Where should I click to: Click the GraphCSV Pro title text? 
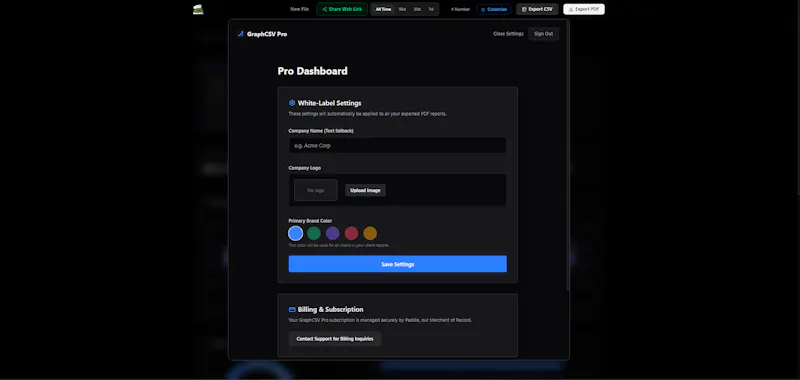267,34
